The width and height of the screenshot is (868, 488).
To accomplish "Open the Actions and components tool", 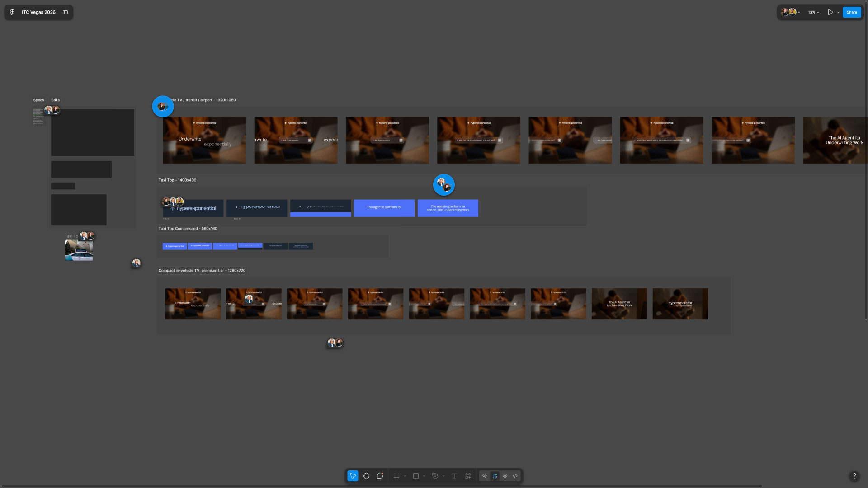I will tap(468, 476).
